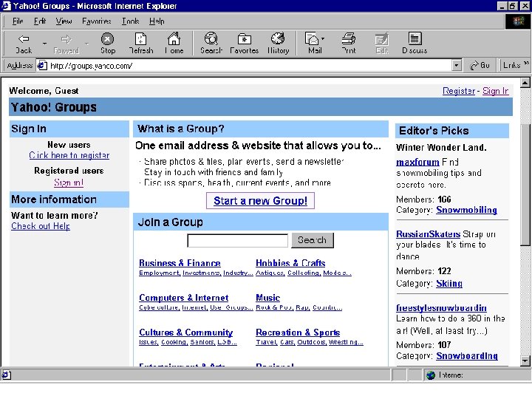
Task: Click the Address URL field
Action: point(250,66)
